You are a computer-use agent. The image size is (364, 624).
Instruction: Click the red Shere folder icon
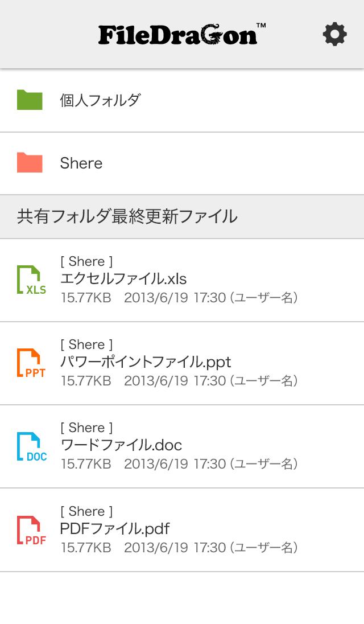[x=30, y=163]
